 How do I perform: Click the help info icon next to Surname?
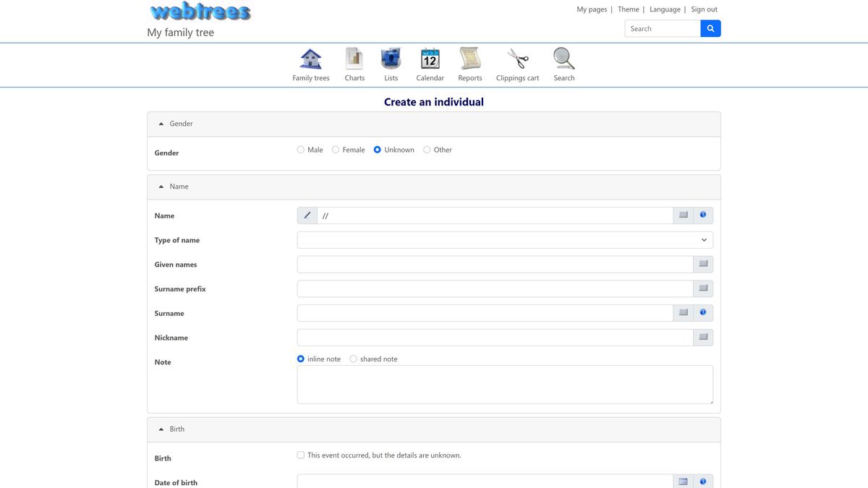[702, 312]
